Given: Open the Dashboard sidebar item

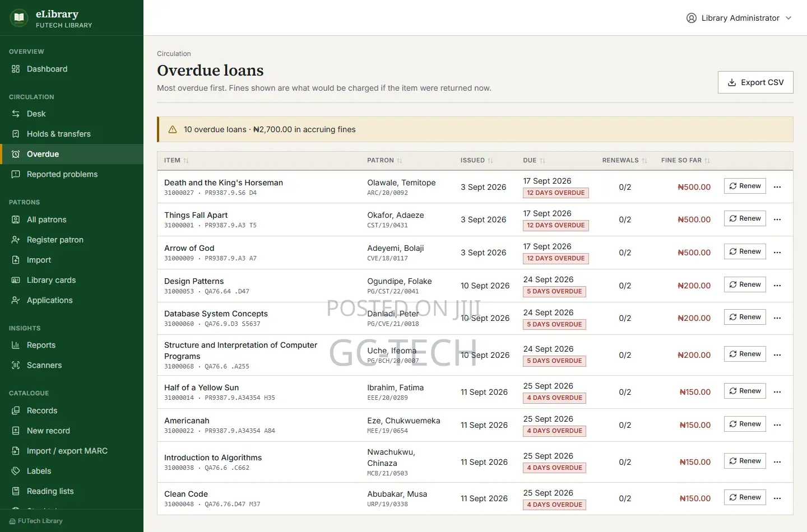Looking at the screenshot, I should pos(72,69).
